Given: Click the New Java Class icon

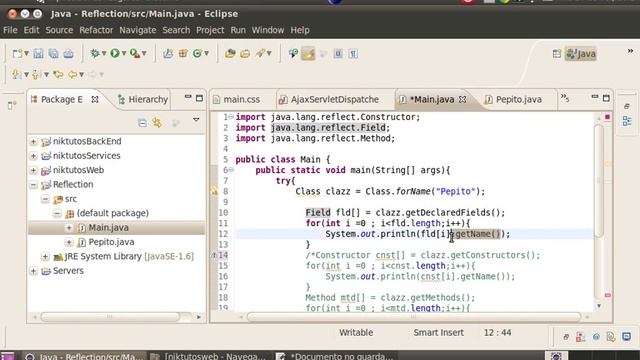Looking at the screenshot, I should coord(197,53).
